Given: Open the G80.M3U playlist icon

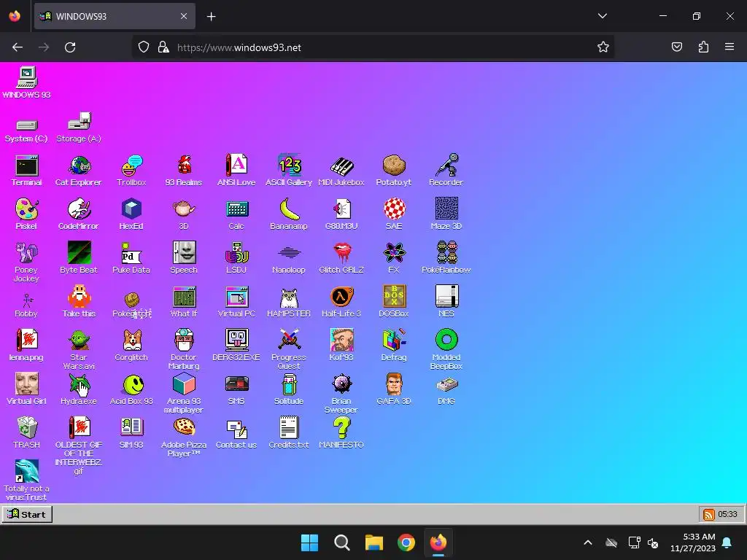Looking at the screenshot, I should pyautogui.click(x=341, y=214).
